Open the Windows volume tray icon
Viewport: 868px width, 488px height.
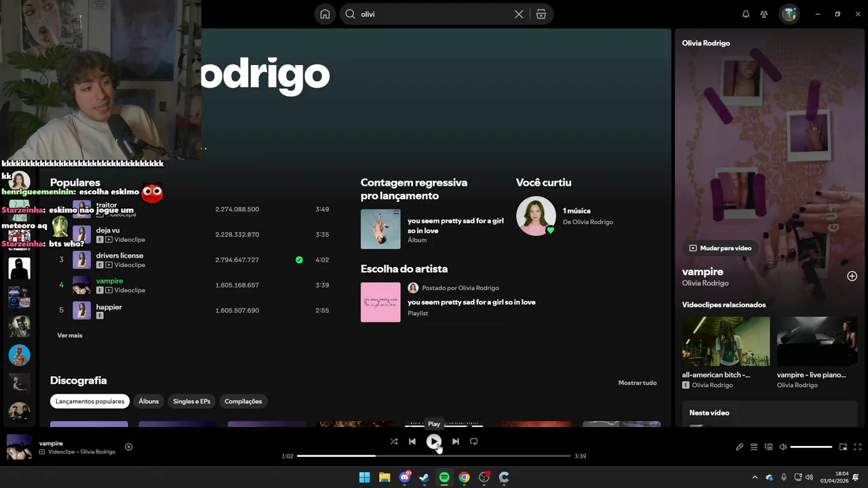coord(809,478)
